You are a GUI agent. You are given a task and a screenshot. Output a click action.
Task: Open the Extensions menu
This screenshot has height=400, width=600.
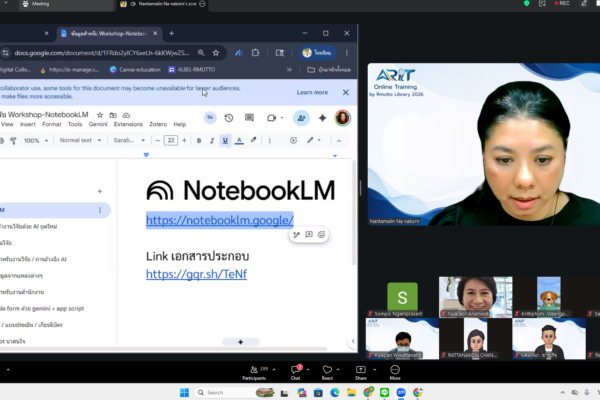pyautogui.click(x=128, y=124)
